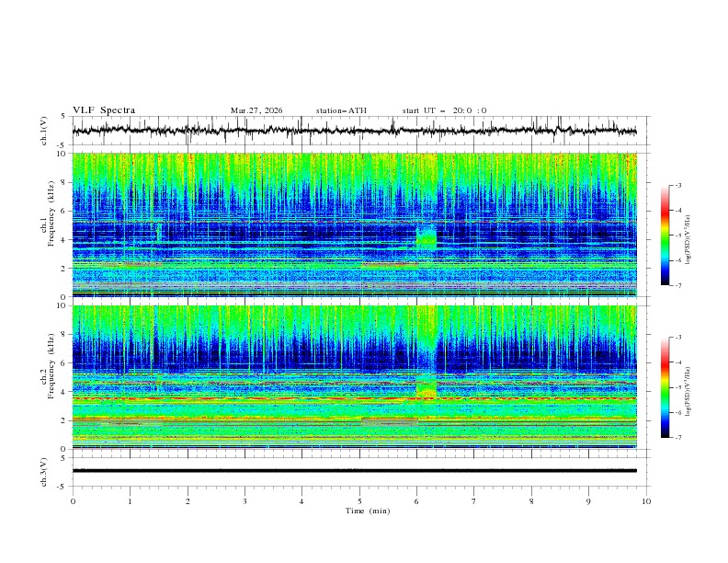Viewport: 728px width, 563px height.
Task: Click time axis tick label "5" under ch.3 panel
Action: point(359,501)
